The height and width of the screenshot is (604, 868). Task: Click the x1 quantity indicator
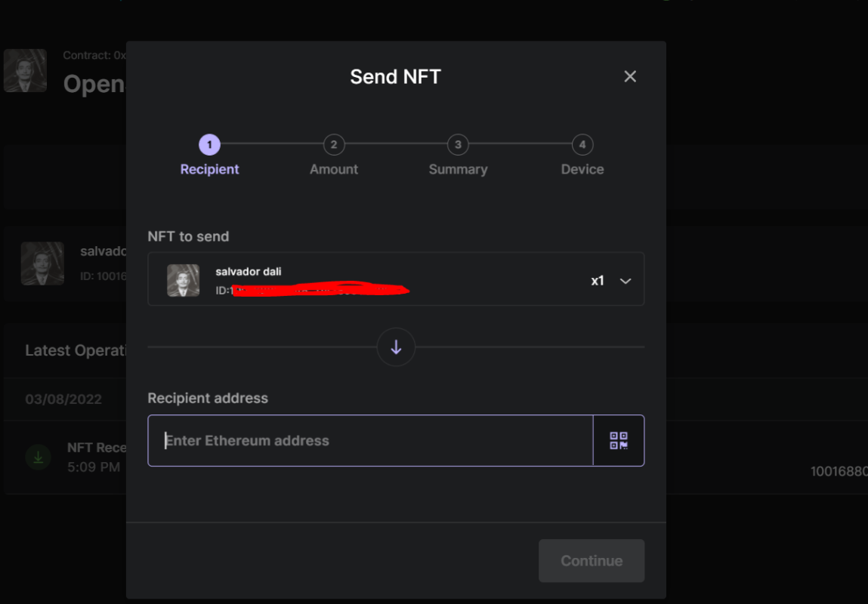click(598, 281)
